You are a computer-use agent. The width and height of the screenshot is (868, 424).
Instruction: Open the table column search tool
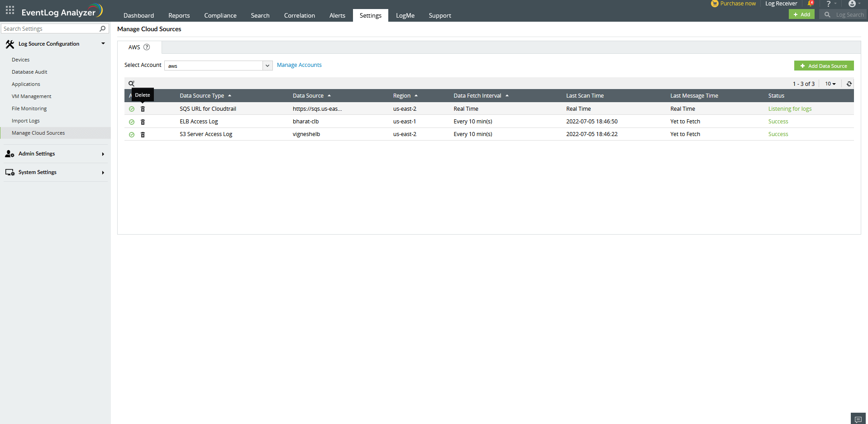pos(131,83)
